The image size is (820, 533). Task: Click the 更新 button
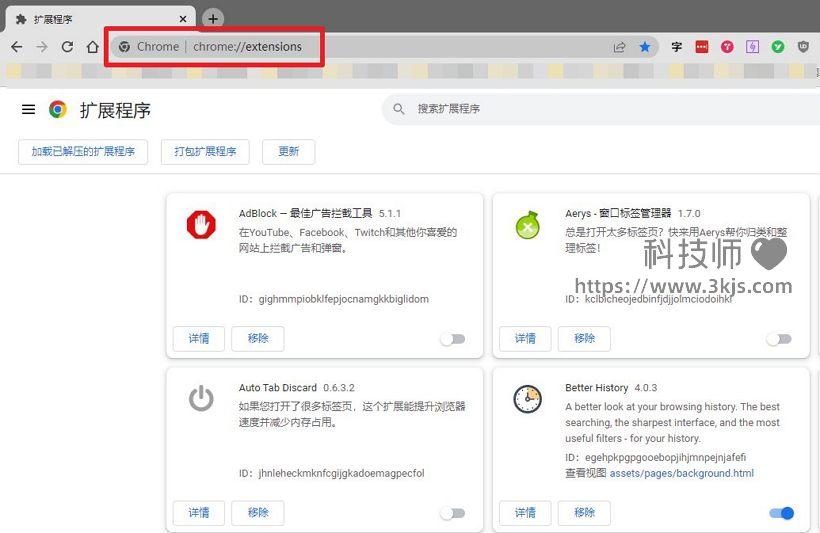tap(289, 152)
